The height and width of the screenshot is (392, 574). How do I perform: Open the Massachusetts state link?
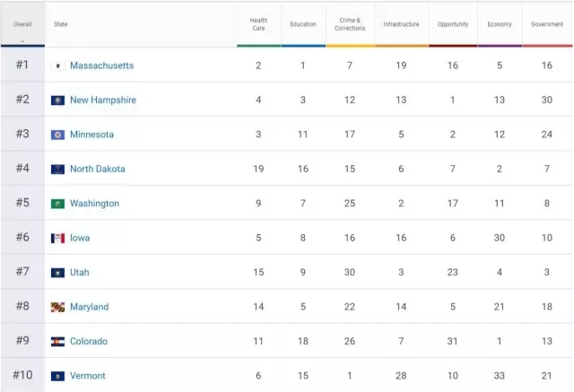point(101,65)
